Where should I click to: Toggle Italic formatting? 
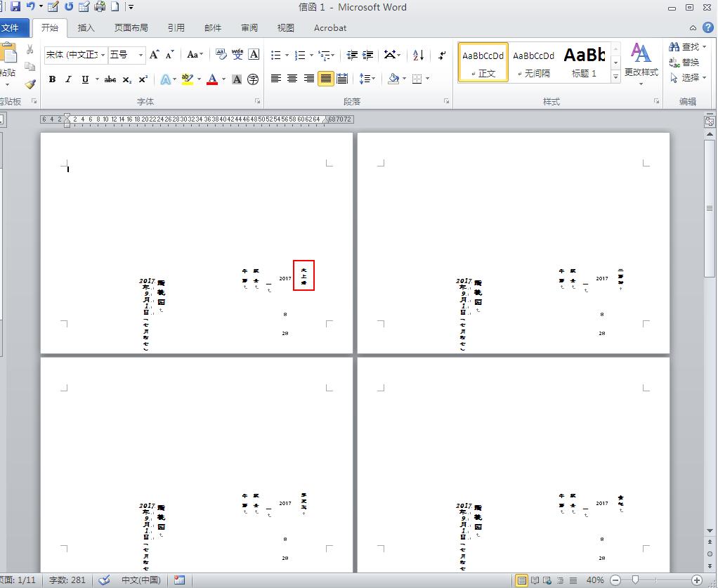(x=68, y=79)
